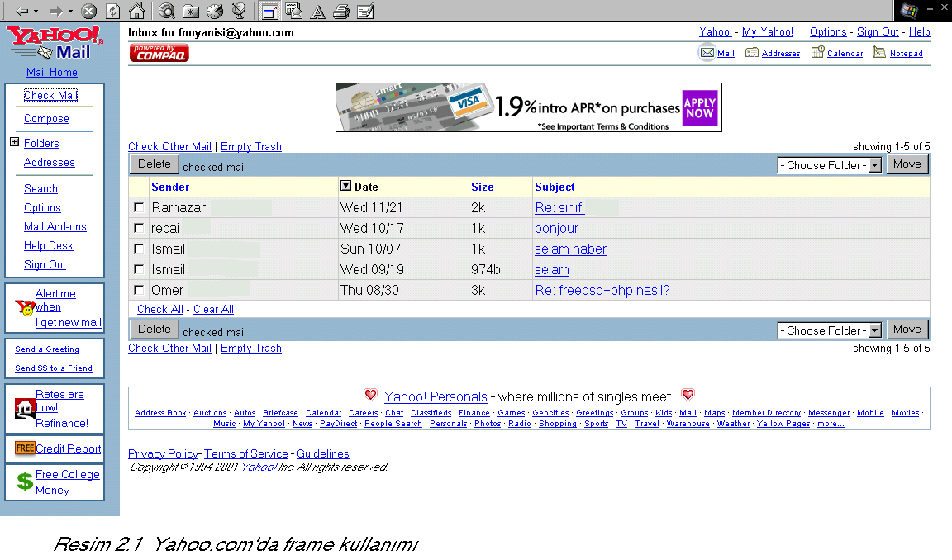This screenshot has height=560, width=952.
Task: Open the History toolbar icon
Action: (x=215, y=11)
